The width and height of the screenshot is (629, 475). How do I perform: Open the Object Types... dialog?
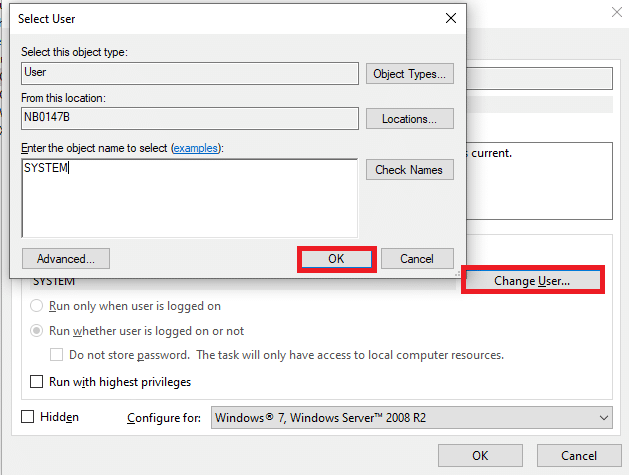(x=409, y=74)
